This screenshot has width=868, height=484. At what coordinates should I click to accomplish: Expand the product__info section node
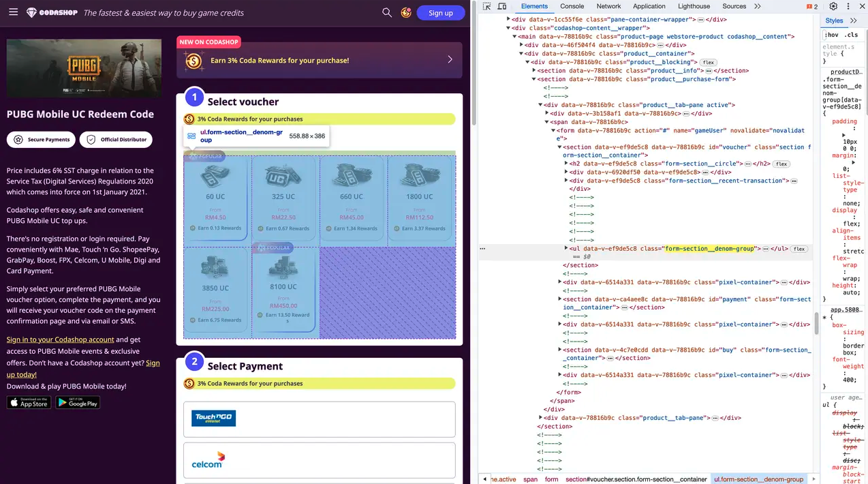point(534,70)
